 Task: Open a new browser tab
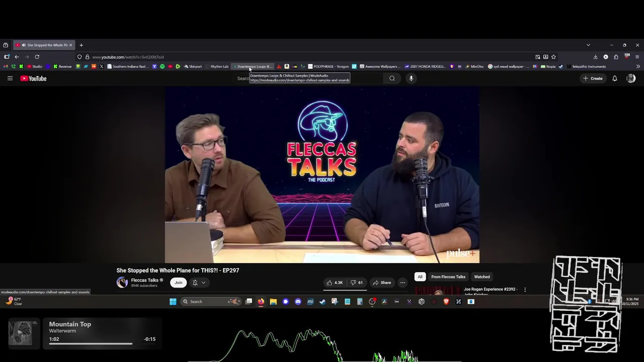(x=81, y=45)
